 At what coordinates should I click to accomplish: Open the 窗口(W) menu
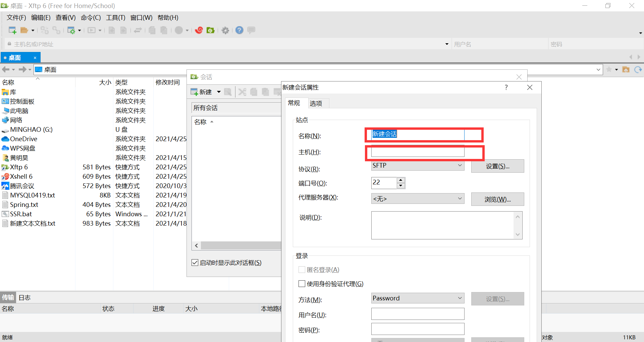(141, 17)
